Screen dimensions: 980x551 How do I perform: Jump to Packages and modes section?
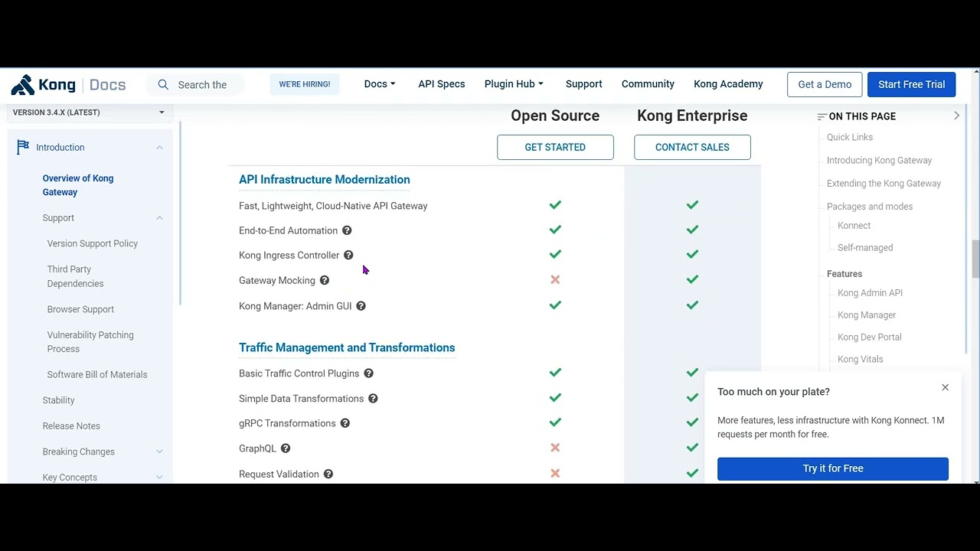[870, 207]
